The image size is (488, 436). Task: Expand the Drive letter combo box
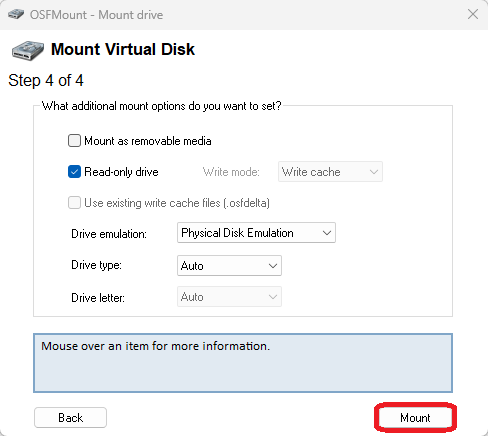tap(229, 297)
